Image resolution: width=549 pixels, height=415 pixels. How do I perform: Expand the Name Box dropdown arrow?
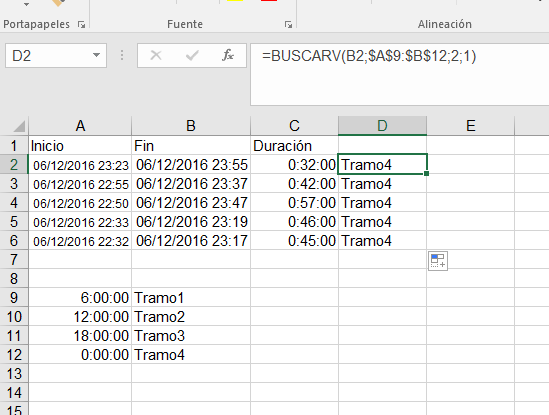(96, 55)
